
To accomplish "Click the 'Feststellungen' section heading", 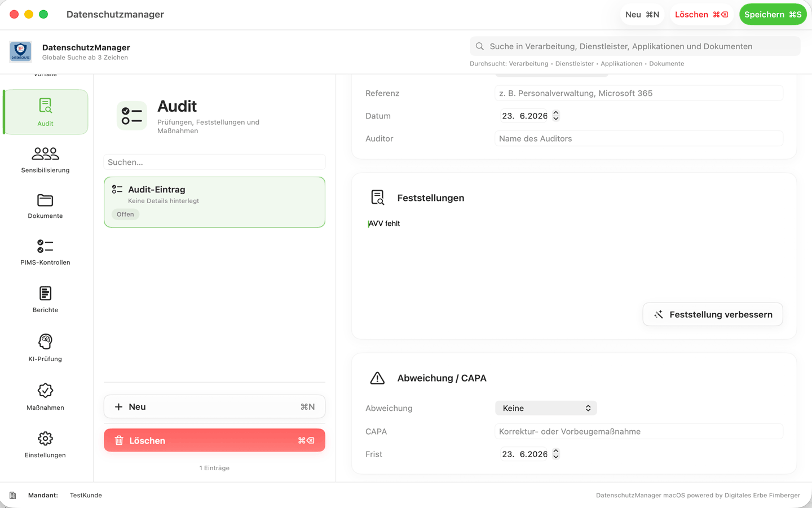I will [431, 198].
